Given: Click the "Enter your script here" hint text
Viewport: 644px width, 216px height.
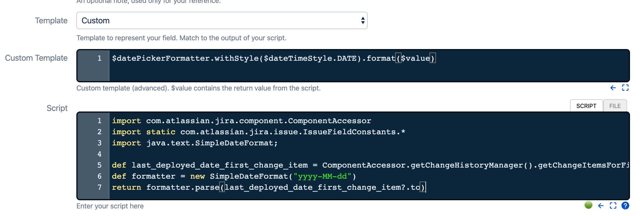Looking at the screenshot, I should 110,206.
